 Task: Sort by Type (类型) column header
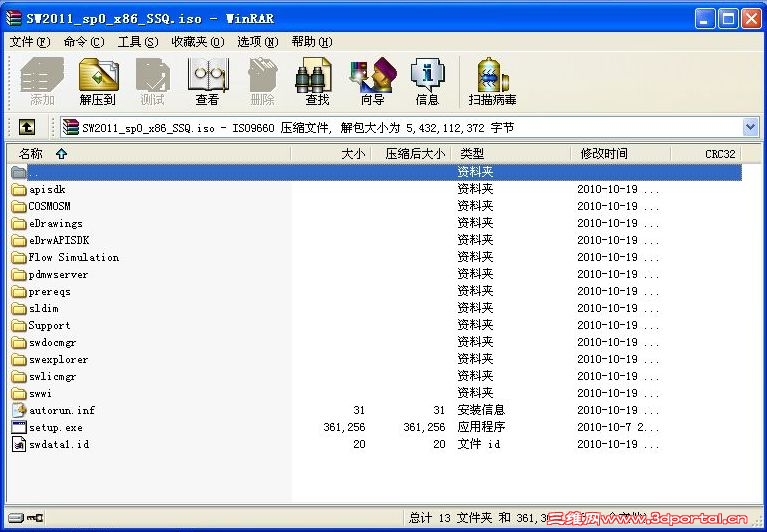pos(511,154)
